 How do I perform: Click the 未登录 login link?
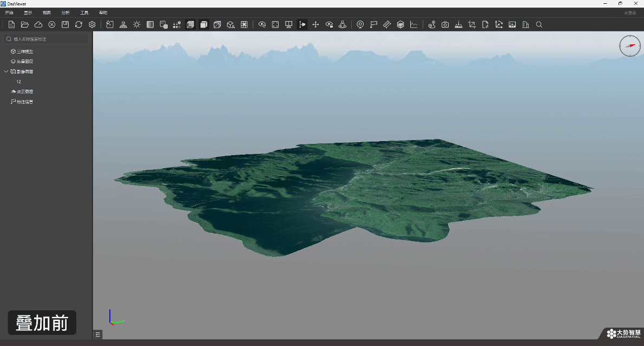pos(629,13)
